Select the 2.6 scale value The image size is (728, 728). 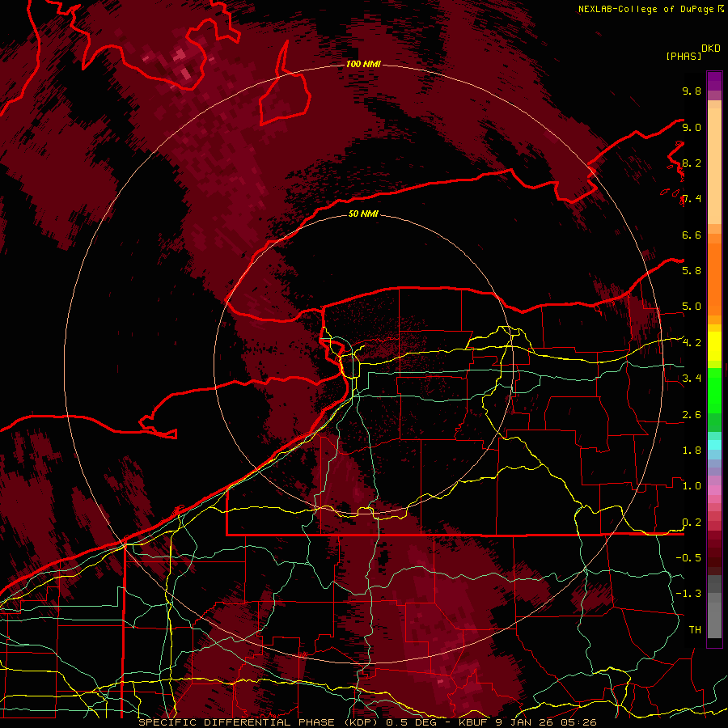tap(692, 414)
